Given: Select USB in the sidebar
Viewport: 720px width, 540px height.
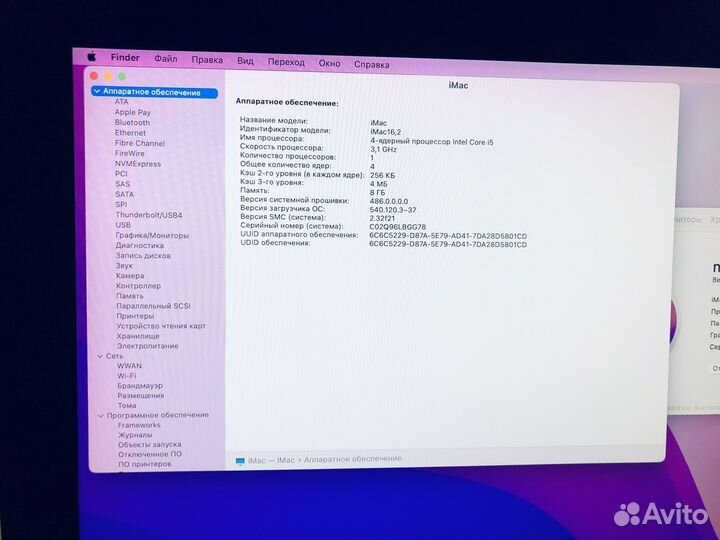Looking at the screenshot, I should point(123,225).
